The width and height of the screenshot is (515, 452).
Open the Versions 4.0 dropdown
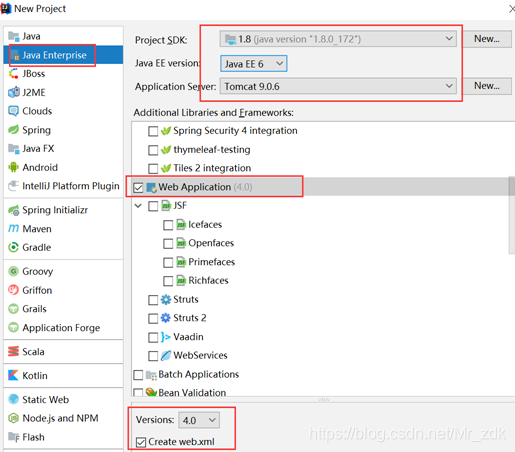[199, 420]
